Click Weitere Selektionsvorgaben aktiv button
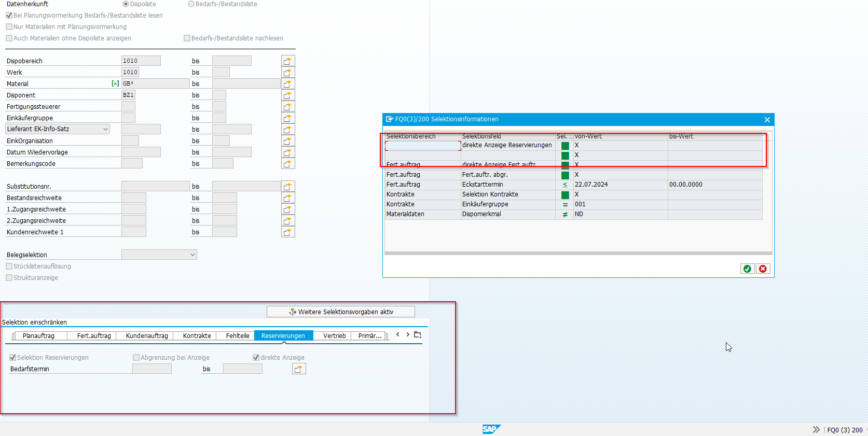Screen dimensions: 868x436 click(341, 312)
